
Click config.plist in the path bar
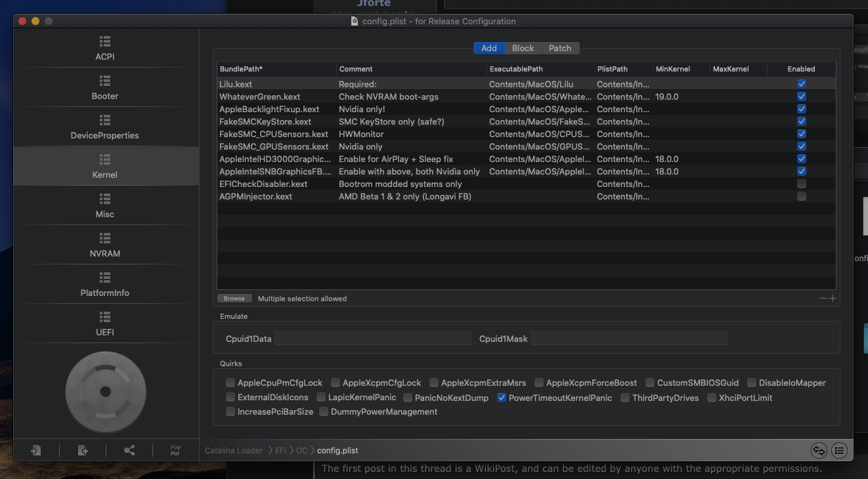click(x=337, y=451)
